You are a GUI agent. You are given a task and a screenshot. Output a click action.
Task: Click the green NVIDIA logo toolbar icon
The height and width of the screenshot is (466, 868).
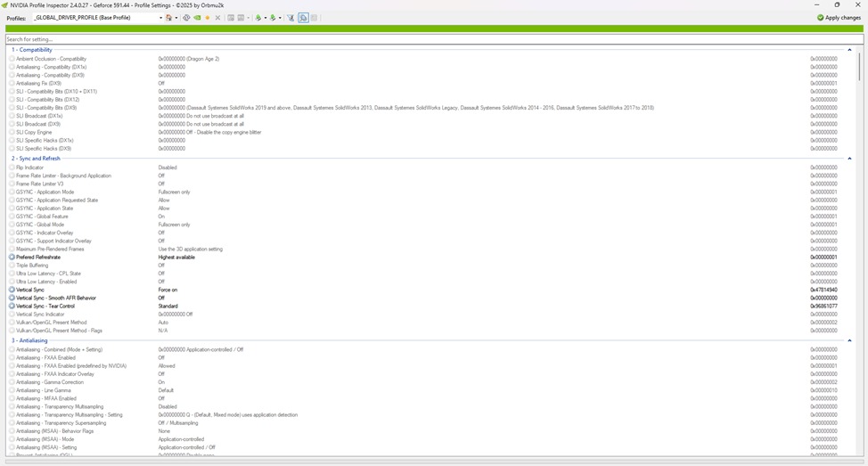[197, 18]
